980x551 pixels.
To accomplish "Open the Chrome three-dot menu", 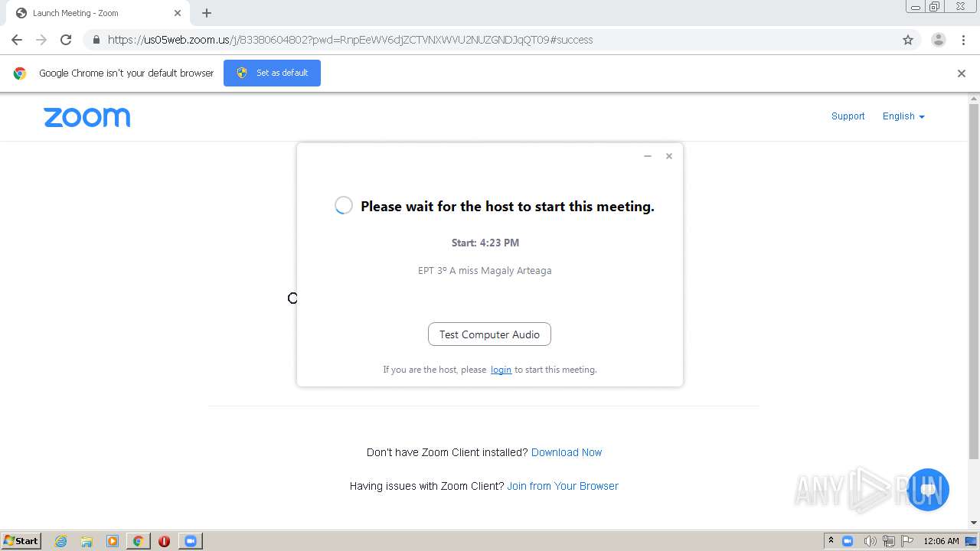I will [x=963, y=40].
